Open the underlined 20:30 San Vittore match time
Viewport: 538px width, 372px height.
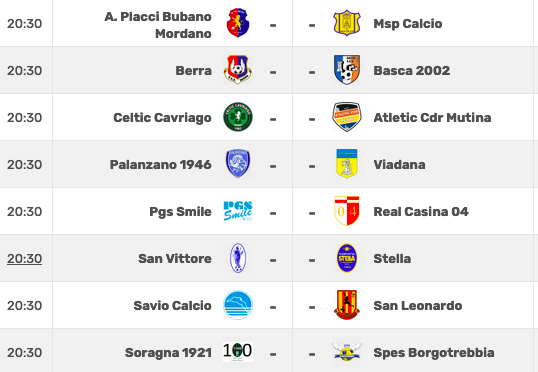point(24,258)
